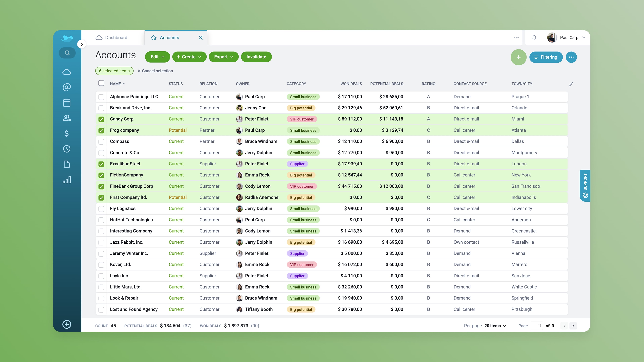This screenshot has height=362, width=644.
Task: Open the Export dropdown menu
Action: tap(224, 57)
